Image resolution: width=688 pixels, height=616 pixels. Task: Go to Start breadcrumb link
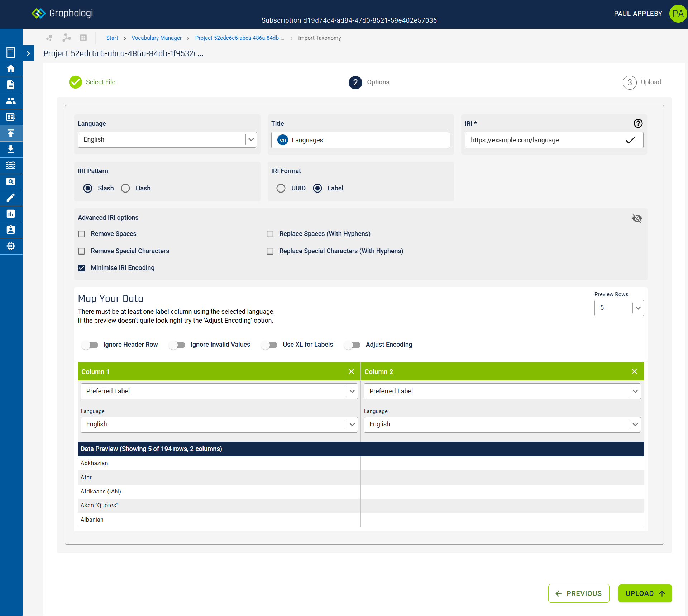(x=112, y=38)
